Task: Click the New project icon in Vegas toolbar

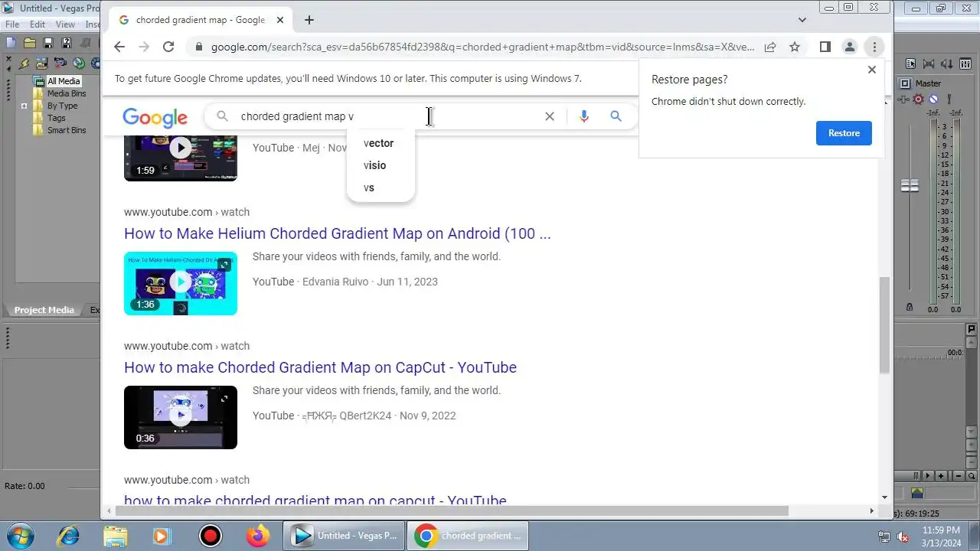Action: (11, 43)
